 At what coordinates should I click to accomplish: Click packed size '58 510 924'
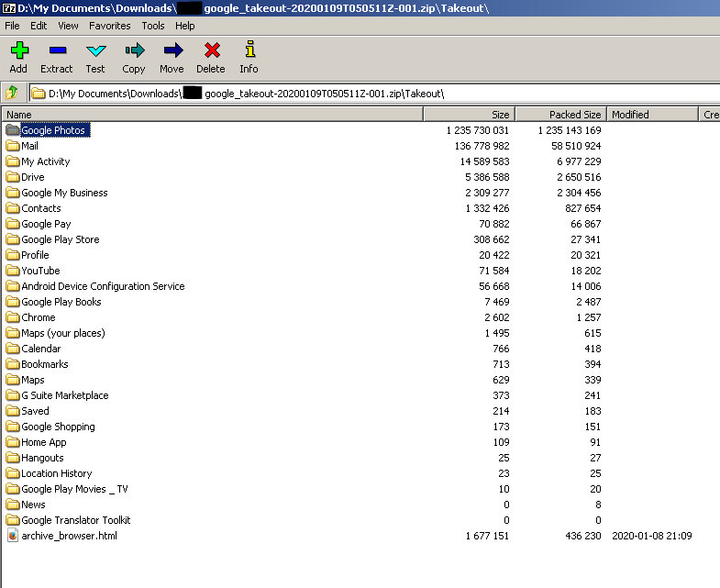[576, 146]
